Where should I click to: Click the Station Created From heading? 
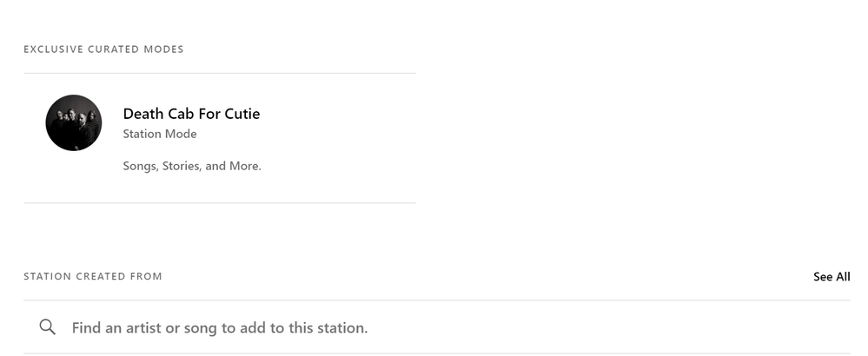93,277
